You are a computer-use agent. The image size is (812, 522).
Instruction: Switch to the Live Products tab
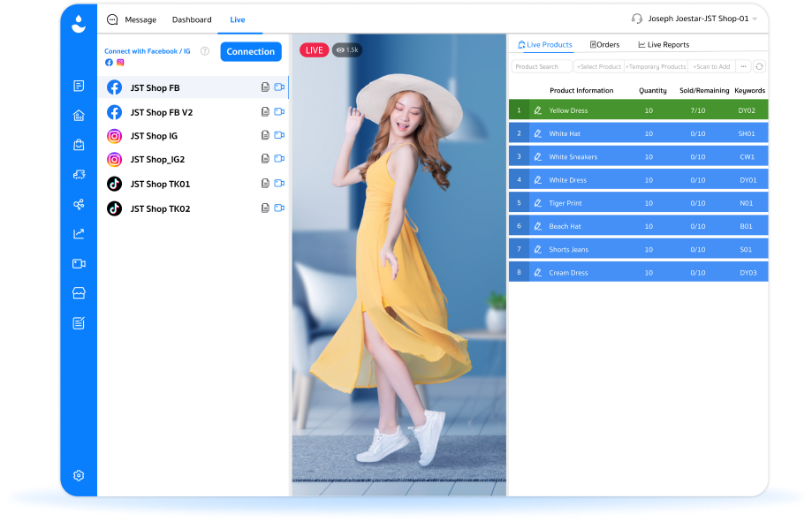[x=545, y=44]
